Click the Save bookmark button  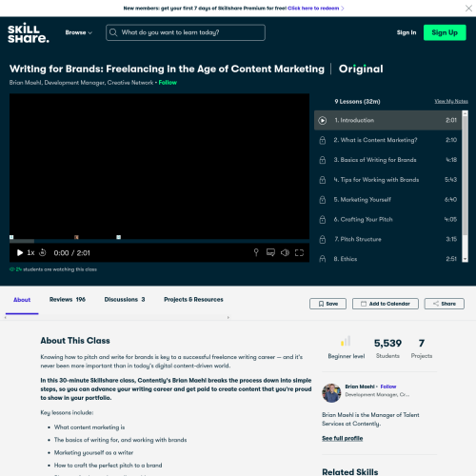click(x=327, y=304)
